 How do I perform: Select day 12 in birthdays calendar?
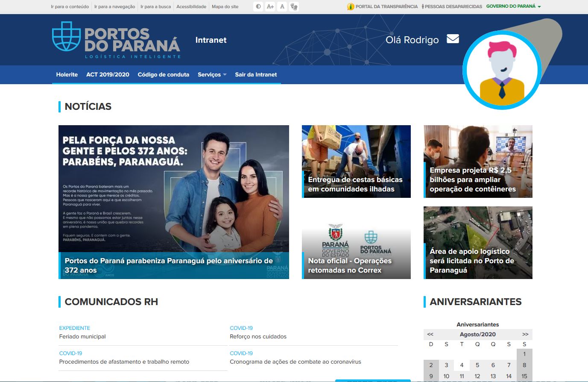pos(477,376)
